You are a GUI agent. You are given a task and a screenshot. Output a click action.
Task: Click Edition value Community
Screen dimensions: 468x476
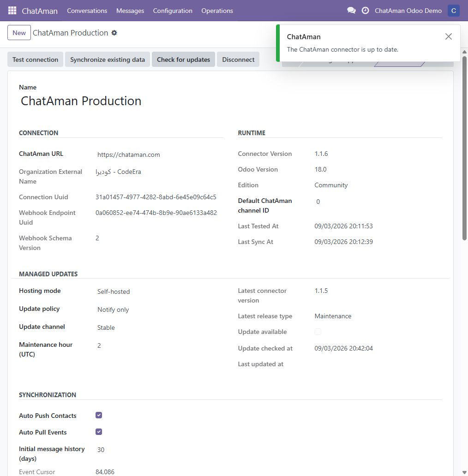click(331, 185)
